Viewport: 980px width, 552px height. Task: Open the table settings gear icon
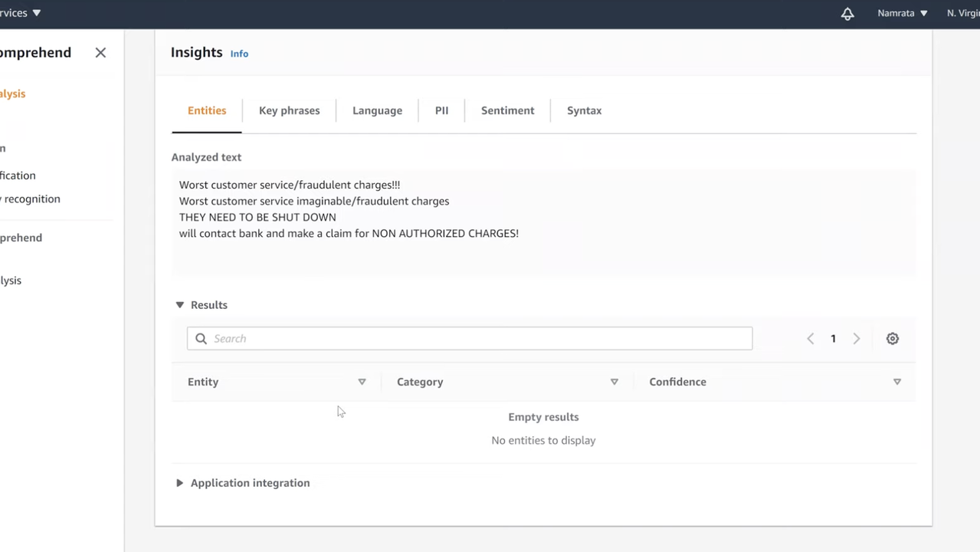coord(892,339)
